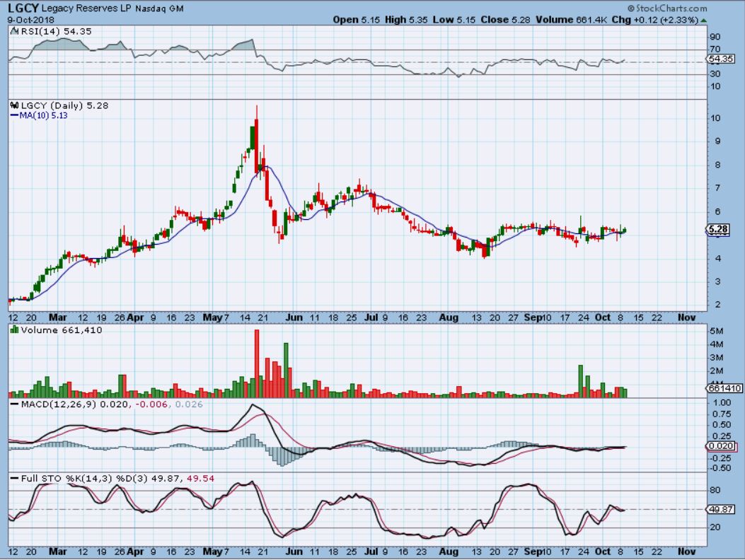This screenshot has width=745, height=560.
Task: Click the grey 0.026 MACD histogram value
Action: pos(189,404)
